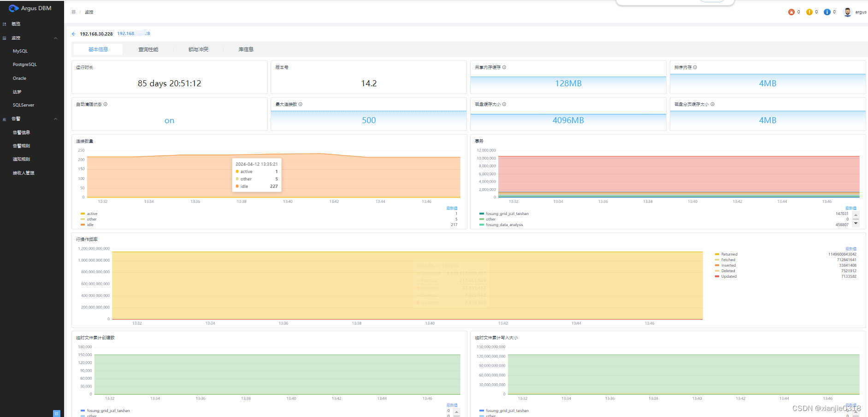Open 达梦 in the sidebar menu
This screenshot has height=417, width=868.
[x=17, y=92]
